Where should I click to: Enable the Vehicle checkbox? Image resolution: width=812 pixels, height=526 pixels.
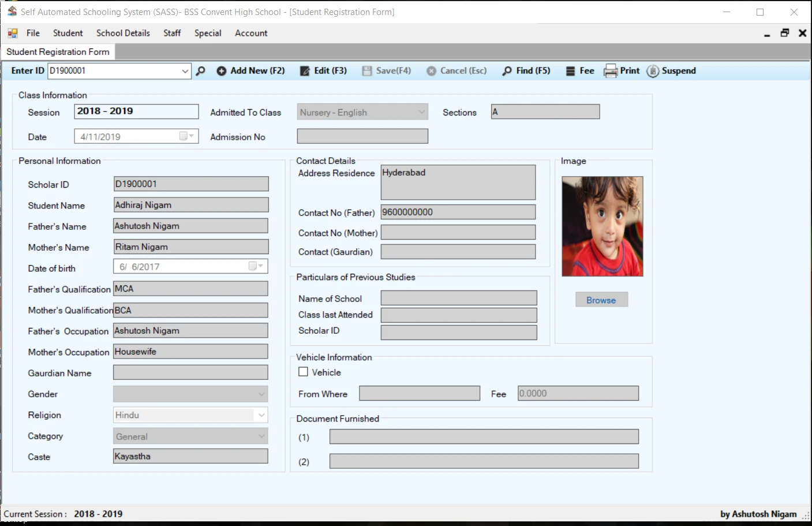[x=303, y=371]
